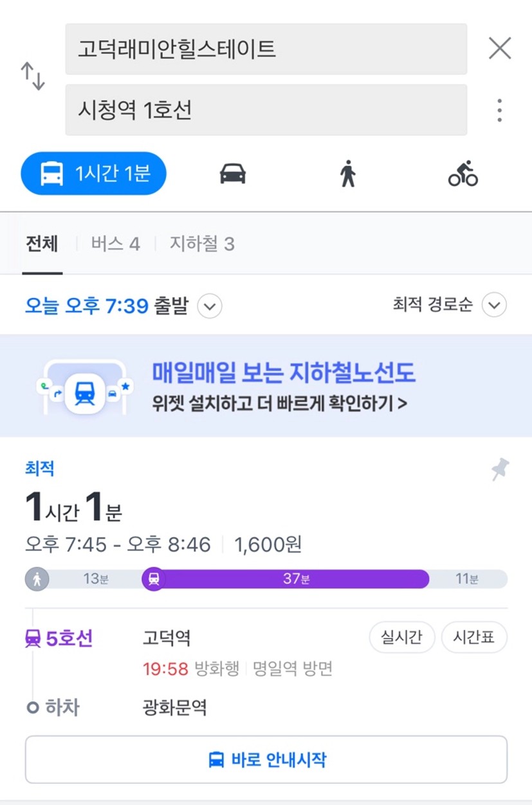Screen dimensions: 532x805
Task: Clear the route with the X icon
Action: point(500,48)
